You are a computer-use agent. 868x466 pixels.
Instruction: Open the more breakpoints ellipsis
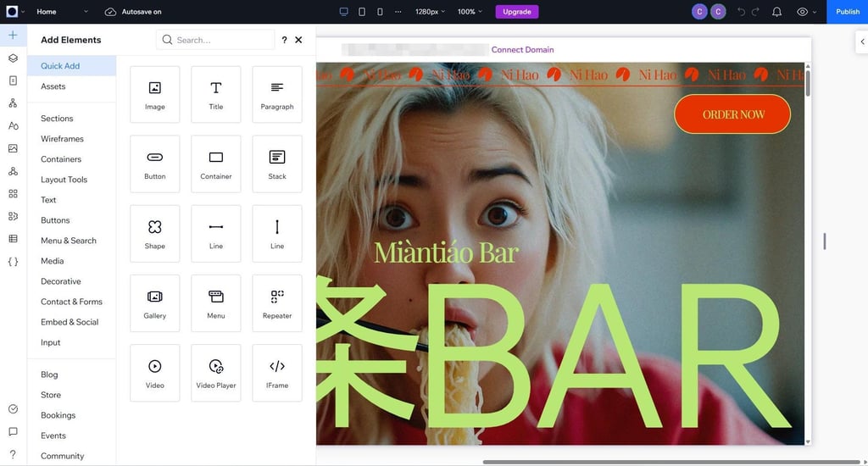coord(398,12)
